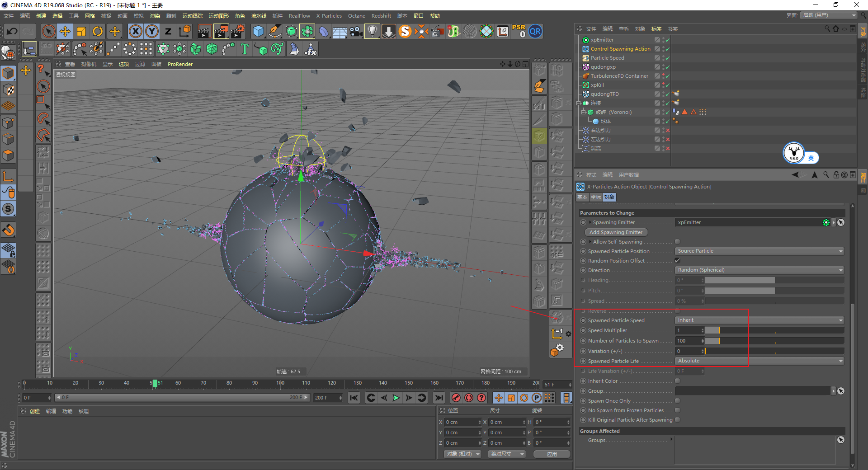Toggle the Particle Speed enable checkmark
The height and width of the screenshot is (470, 868).
click(x=667, y=58)
